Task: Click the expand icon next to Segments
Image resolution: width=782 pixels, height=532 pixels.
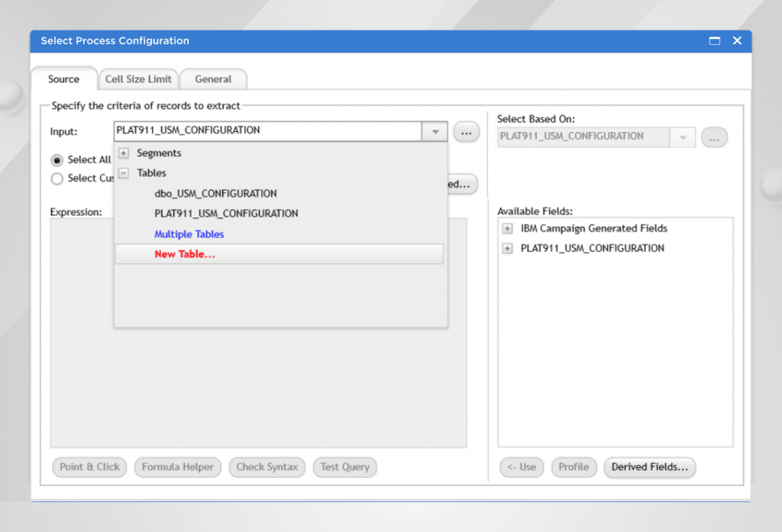Action: 123,152
